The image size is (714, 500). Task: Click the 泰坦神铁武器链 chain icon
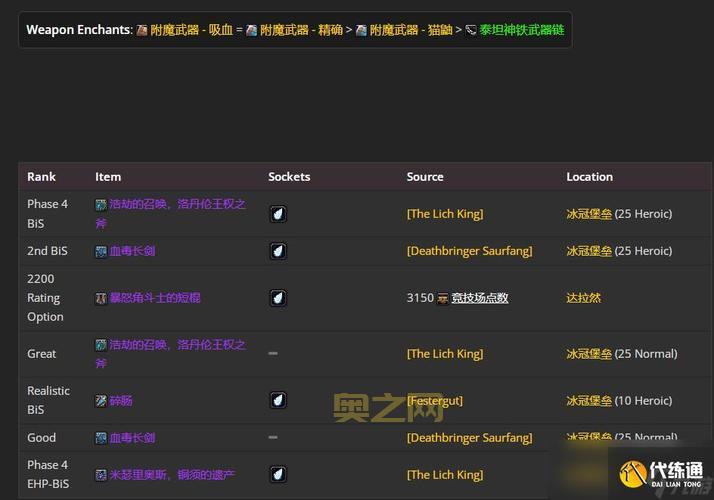(471, 30)
